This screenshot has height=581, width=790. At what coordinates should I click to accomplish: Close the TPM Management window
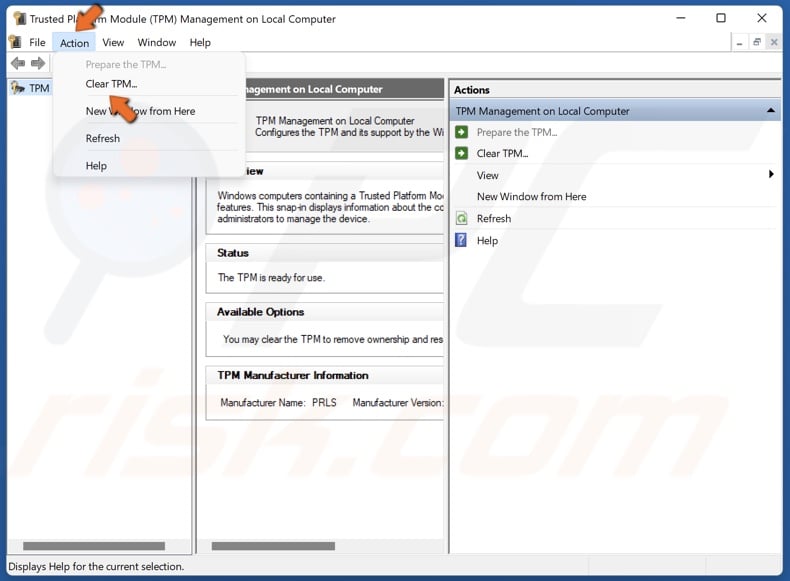pyautogui.click(x=762, y=18)
